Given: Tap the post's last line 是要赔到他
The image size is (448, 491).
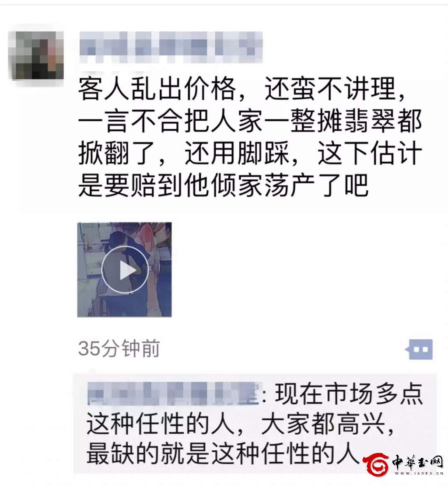Looking at the screenshot, I should point(144,185).
